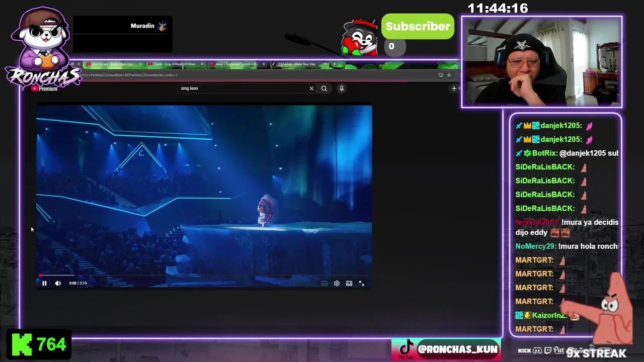
Task: Pause the YouTube video
Action: coord(44,283)
